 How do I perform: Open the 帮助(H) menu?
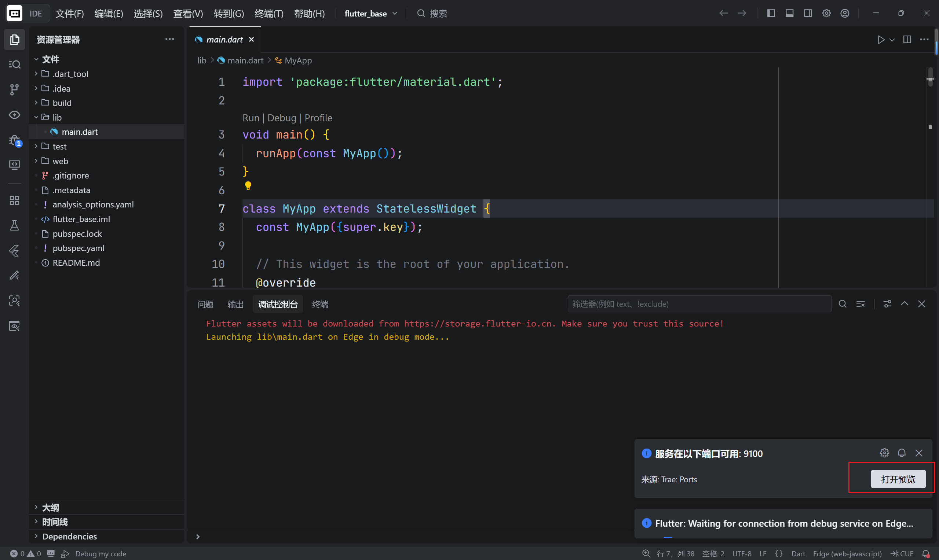(310, 13)
